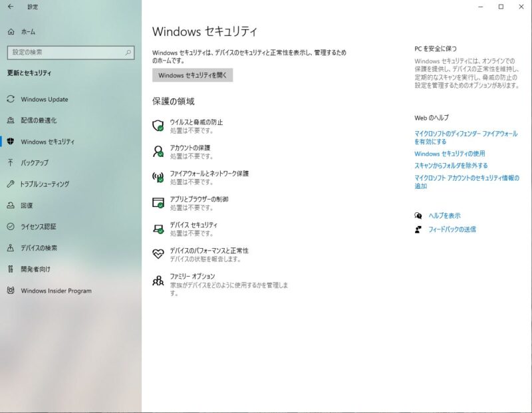This screenshot has width=532, height=413.
Task: Close the Settings window
Action: (521, 7)
